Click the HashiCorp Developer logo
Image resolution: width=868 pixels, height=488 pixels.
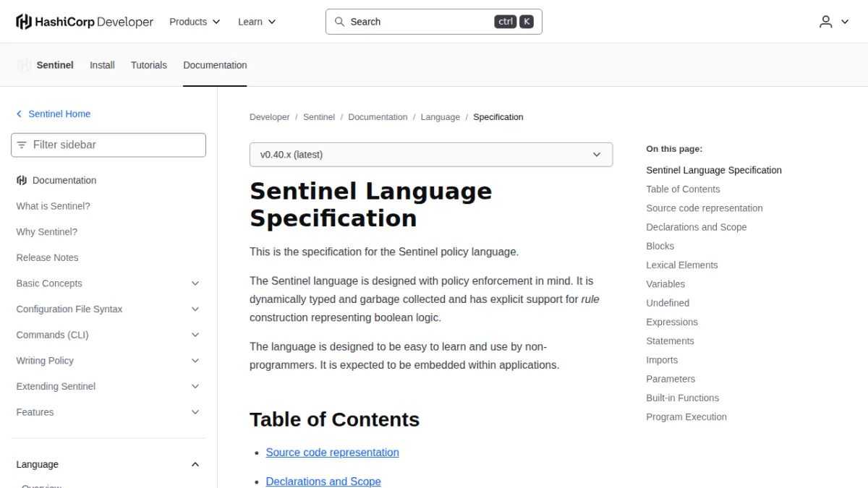85,22
